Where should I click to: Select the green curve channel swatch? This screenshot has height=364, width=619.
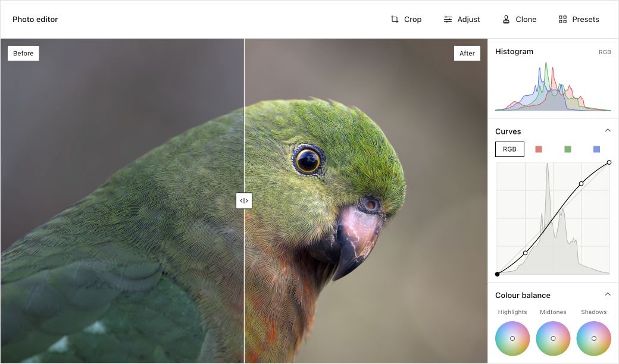tap(568, 149)
